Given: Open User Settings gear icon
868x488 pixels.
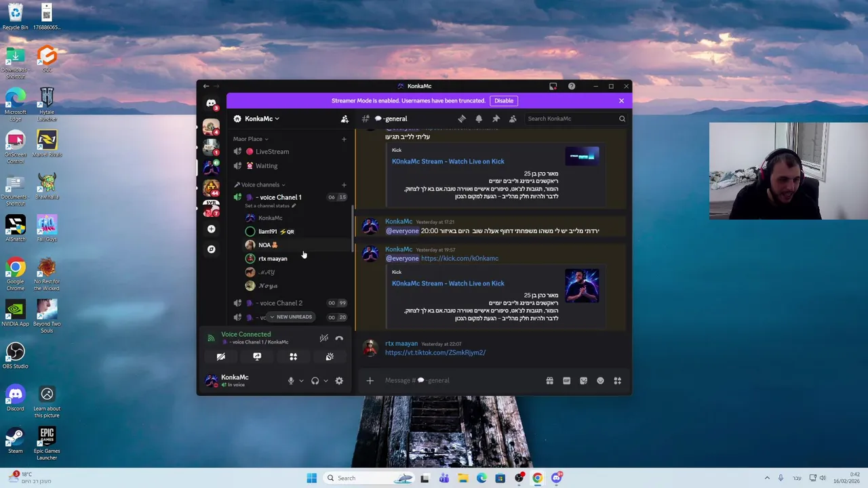Looking at the screenshot, I should click(339, 381).
